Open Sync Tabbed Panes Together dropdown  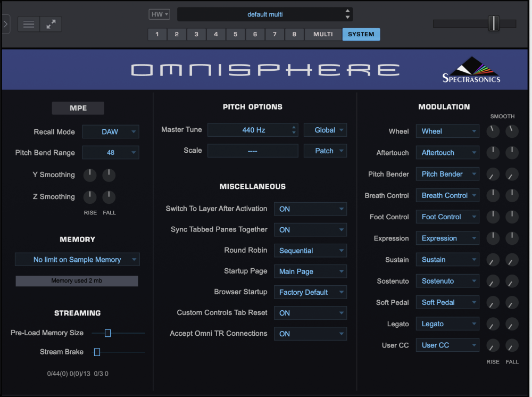[x=311, y=230]
